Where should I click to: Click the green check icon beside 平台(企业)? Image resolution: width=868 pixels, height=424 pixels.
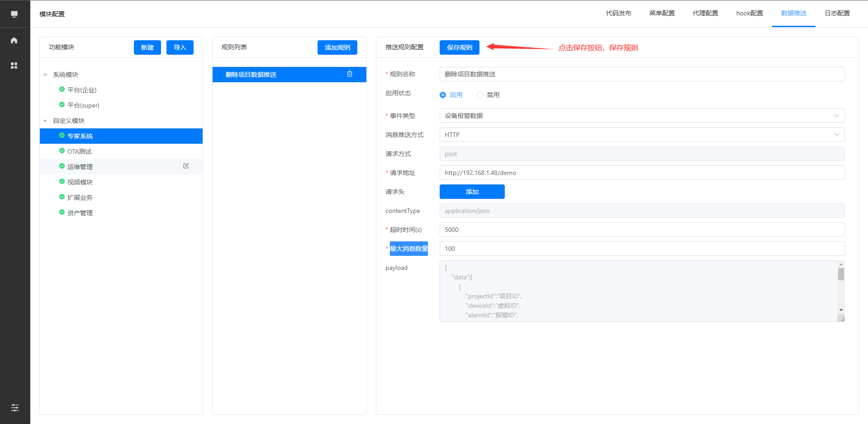point(62,90)
